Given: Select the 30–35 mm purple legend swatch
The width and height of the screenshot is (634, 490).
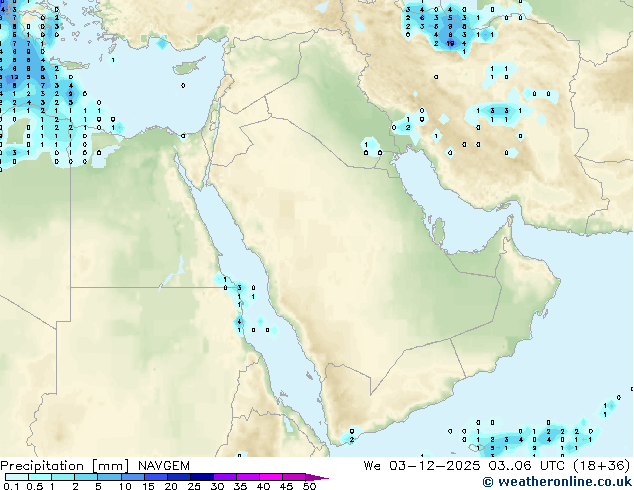Looking at the screenshot, I should pyautogui.click(x=224, y=477).
